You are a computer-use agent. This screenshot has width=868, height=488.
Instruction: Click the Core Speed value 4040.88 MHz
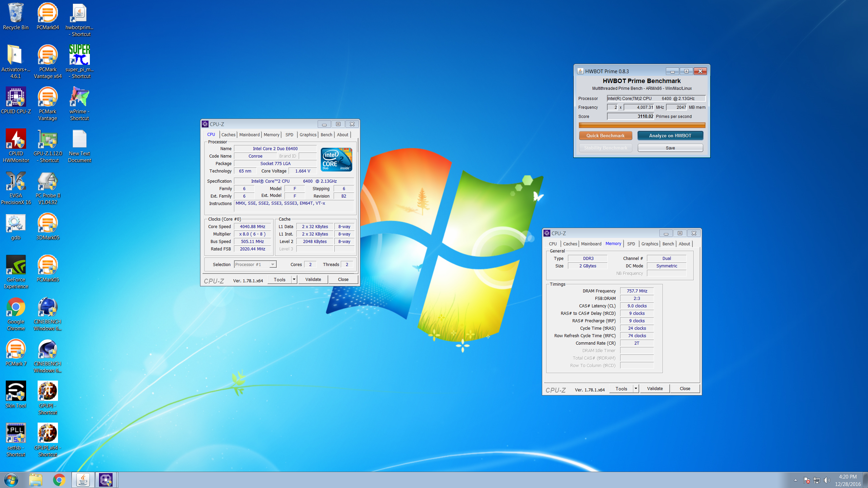point(252,226)
